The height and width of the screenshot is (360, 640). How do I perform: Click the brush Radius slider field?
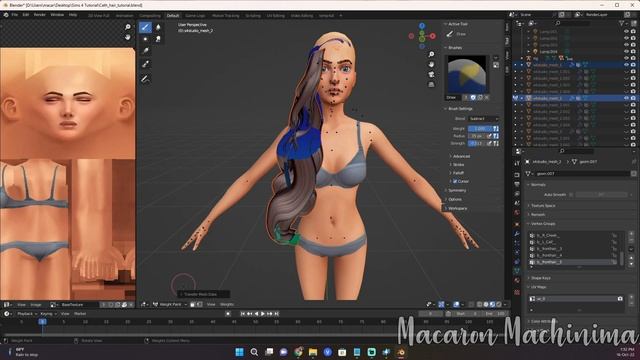click(x=477, y=136)
